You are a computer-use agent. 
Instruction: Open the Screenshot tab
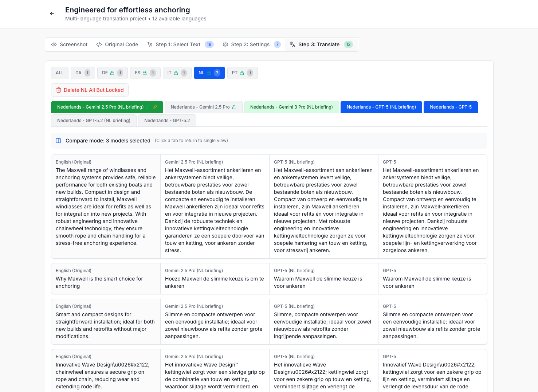click(x=69, y=44)
